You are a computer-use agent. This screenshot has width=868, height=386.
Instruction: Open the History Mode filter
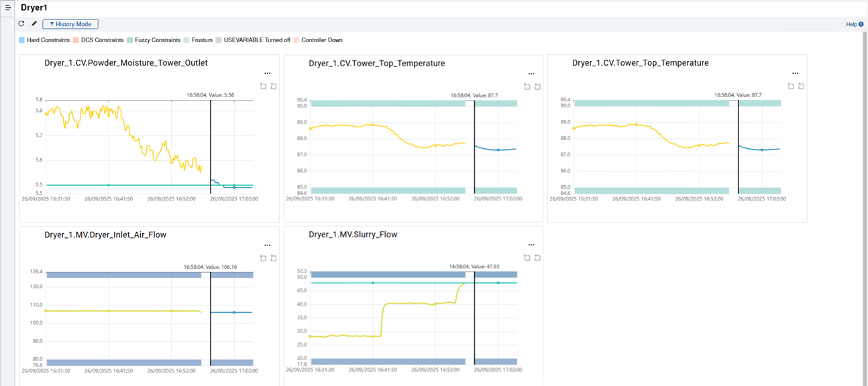click(70, 24)
